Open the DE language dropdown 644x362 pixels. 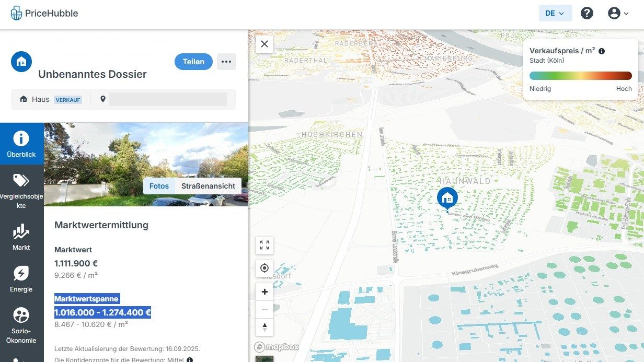pos(555,13)
